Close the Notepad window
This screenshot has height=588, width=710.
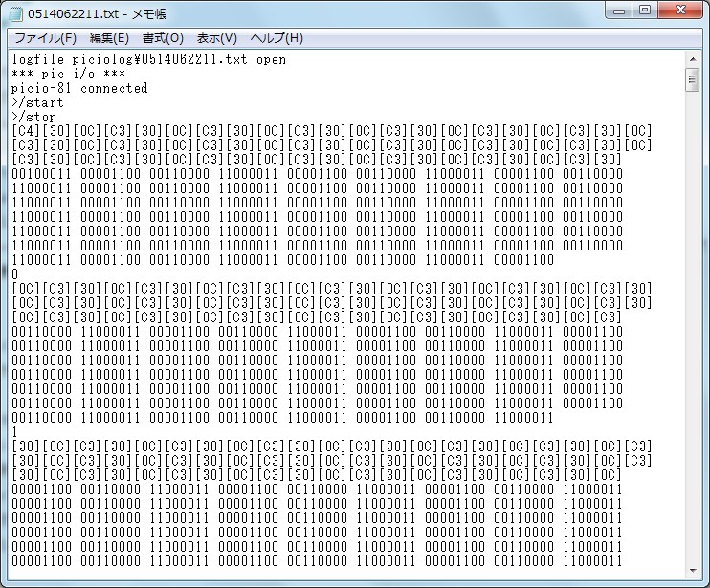tap(680, 11)
